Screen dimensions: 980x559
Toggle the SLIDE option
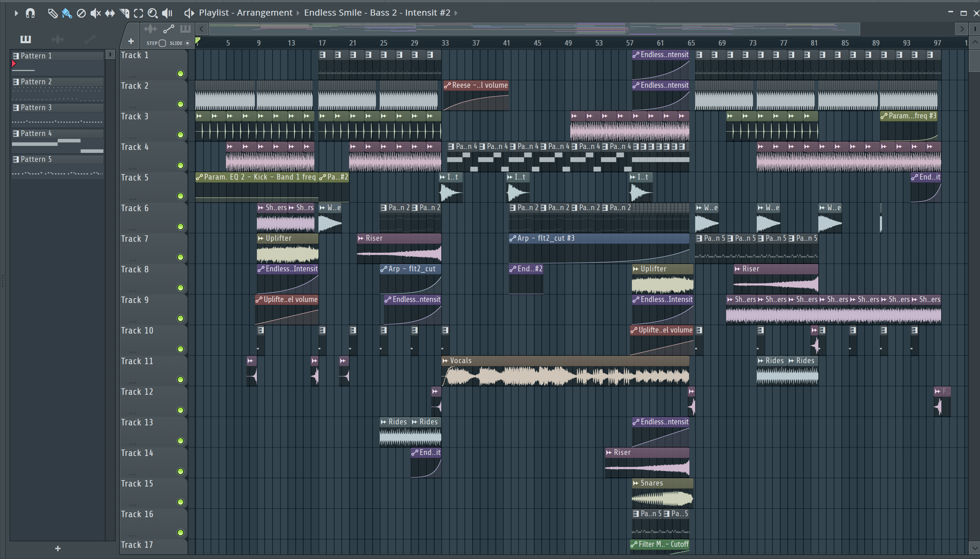click(187, 43)
